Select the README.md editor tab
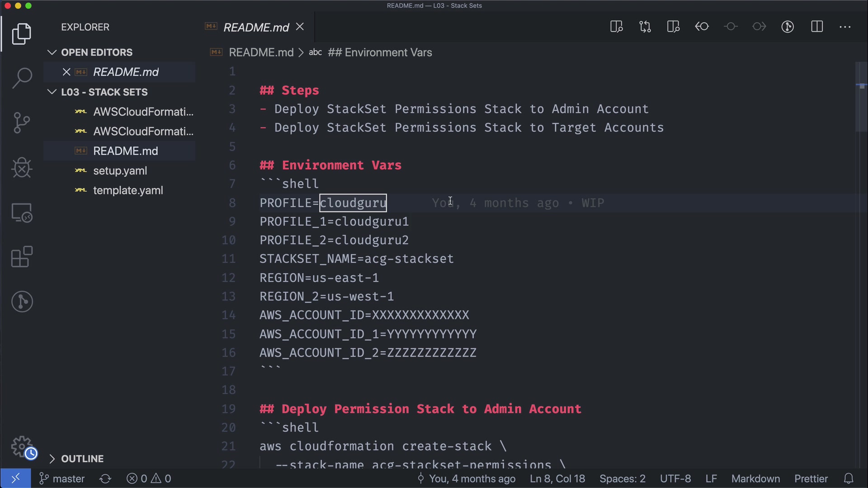868x488 pixels. pyautogui.click(x=255, y=27)
